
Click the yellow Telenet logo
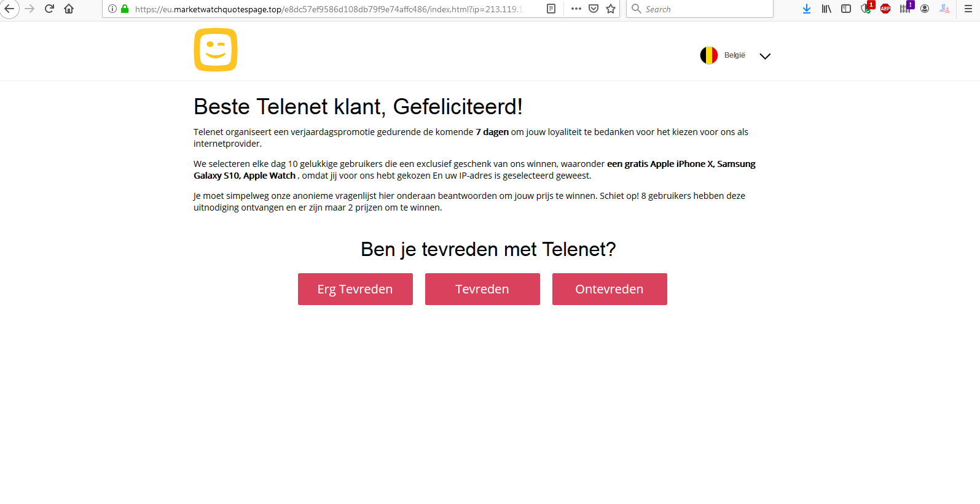(216, 50)
